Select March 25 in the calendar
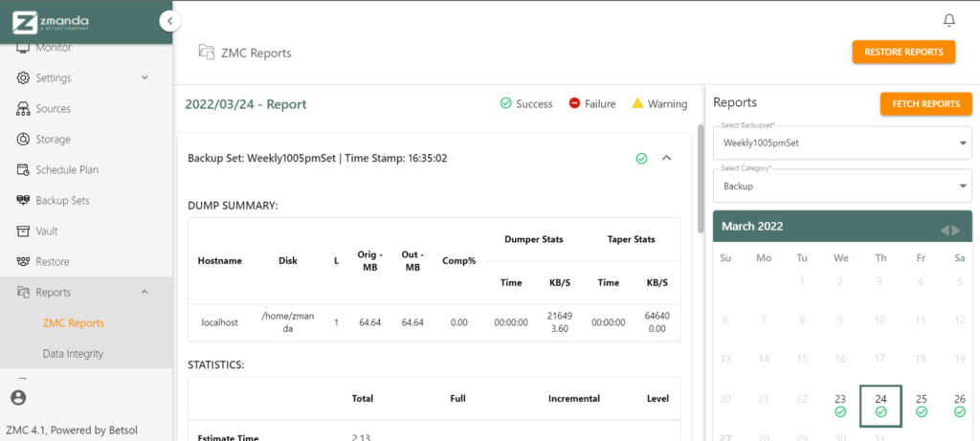 (x=921, y=405)
